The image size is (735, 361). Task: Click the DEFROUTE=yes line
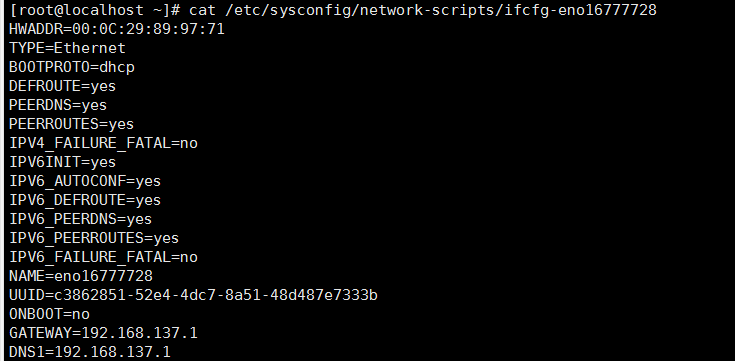coord(62,86)
